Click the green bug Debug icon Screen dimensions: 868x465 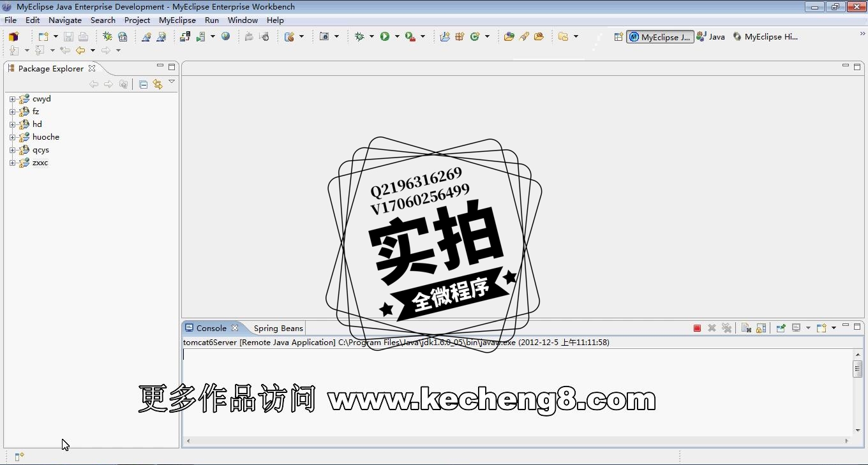[359, 36]
